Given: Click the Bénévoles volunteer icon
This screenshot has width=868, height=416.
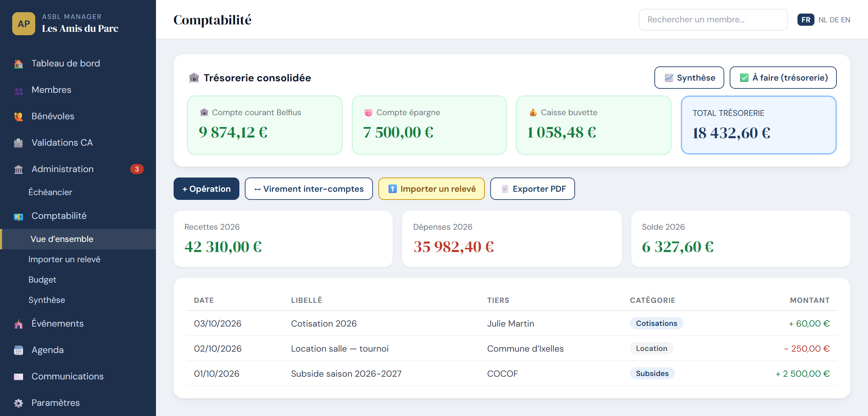Looking at the screenshot, I should 19,117.
